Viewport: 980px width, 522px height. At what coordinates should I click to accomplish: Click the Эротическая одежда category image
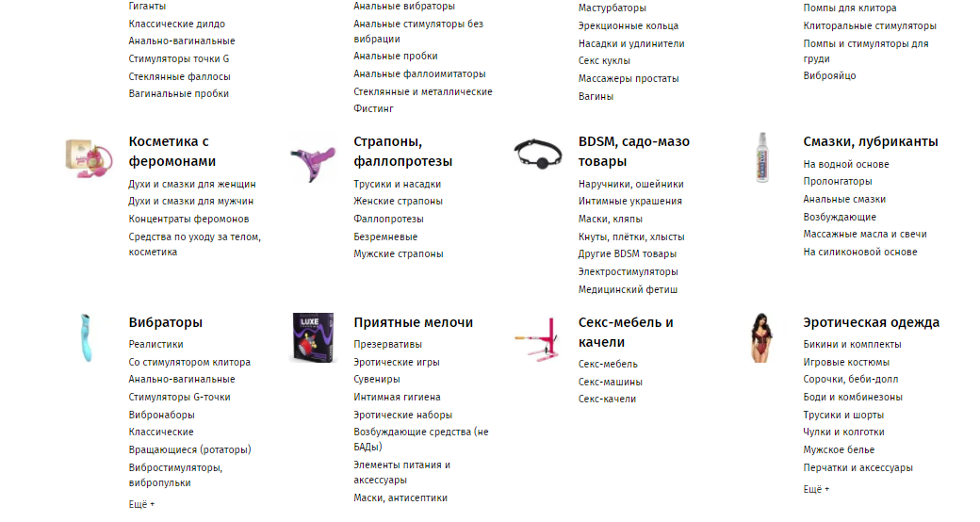761,337
